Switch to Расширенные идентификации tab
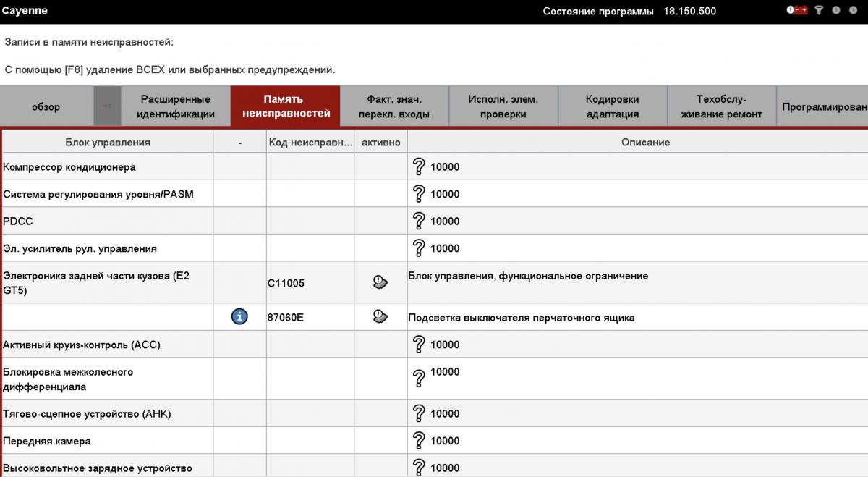The image size is (868, 477). 176,106
